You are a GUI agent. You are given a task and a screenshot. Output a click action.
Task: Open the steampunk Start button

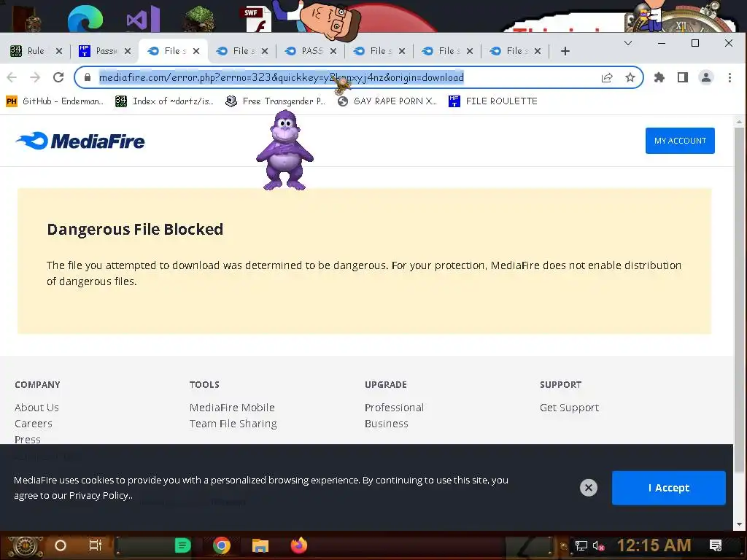coord(25,545)
